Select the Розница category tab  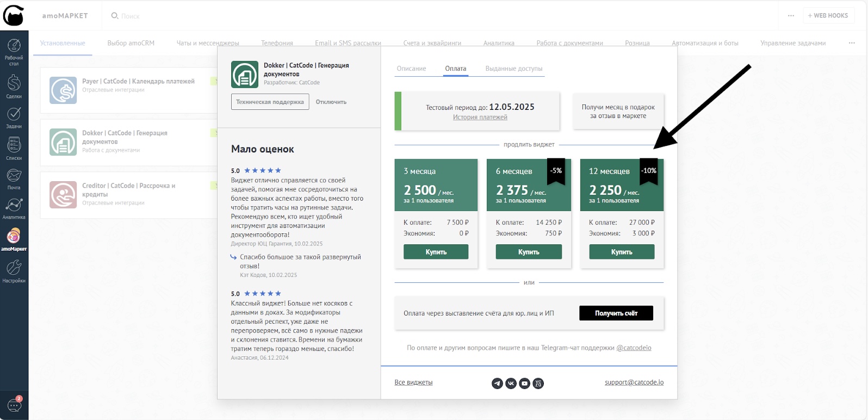click(x=637, y=43)
